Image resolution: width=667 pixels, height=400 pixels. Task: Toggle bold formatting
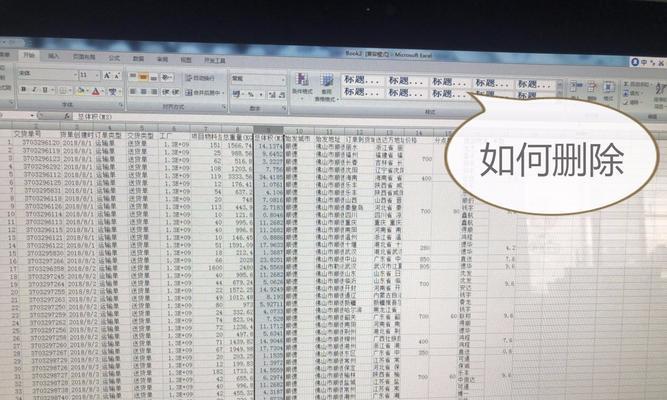click(x=24, y=89)
